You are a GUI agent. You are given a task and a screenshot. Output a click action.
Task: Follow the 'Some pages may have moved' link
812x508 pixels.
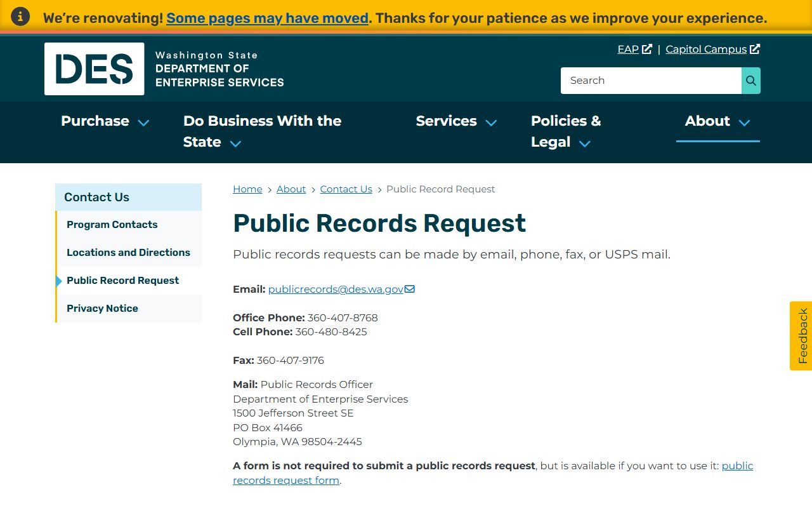click(x=267, y=18)
